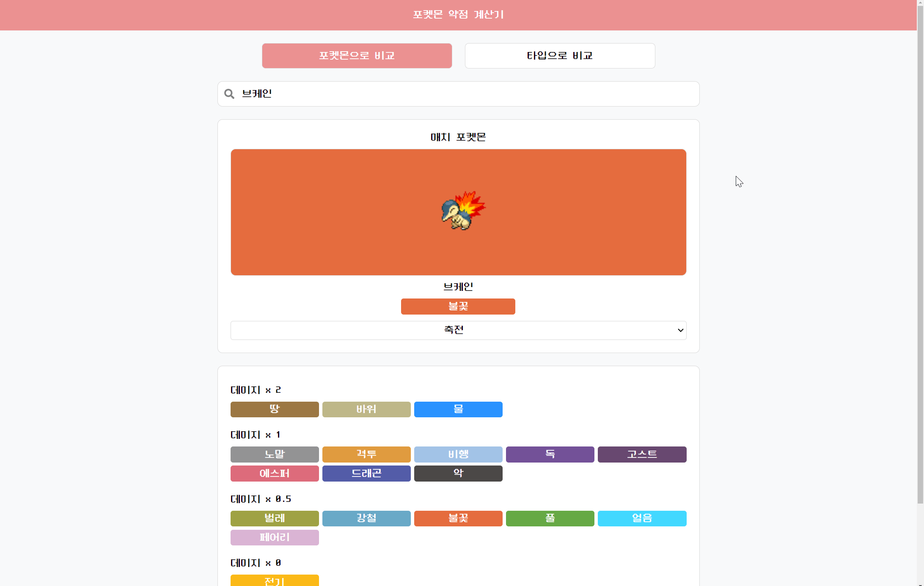This screenshot has height=586, width=924.
Task: Click the pink 페어리 type badge
Action: pyautogui.click(x=275, y=537)
